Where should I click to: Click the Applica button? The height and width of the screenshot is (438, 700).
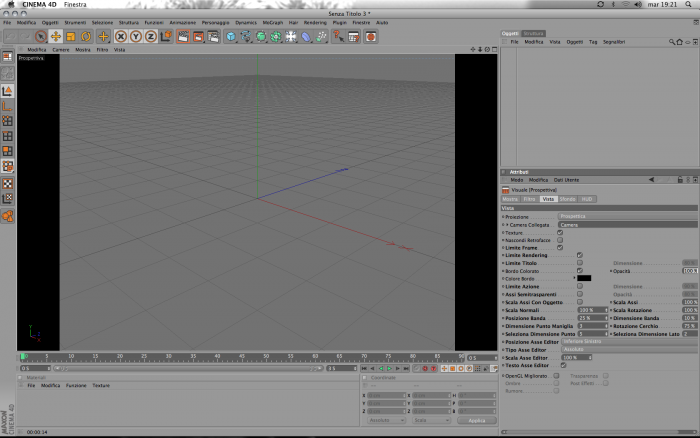click(x=477, y=421)
